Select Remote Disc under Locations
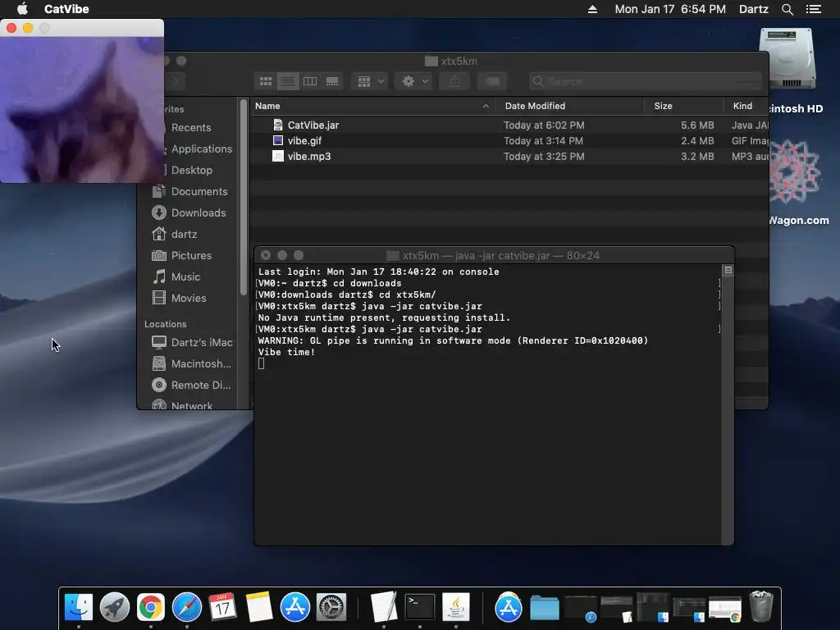840x630 pixels. point(191,386)
